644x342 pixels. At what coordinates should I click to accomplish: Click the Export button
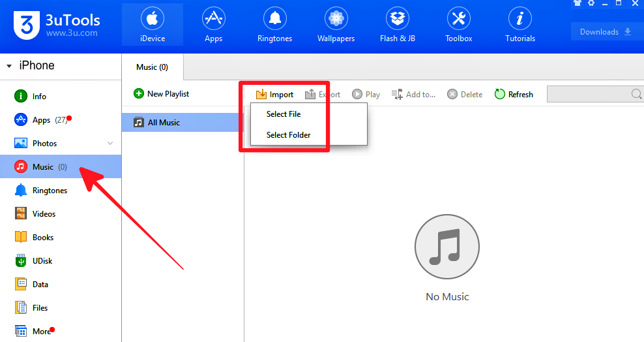pyautogui.click(x=323, y=95)
